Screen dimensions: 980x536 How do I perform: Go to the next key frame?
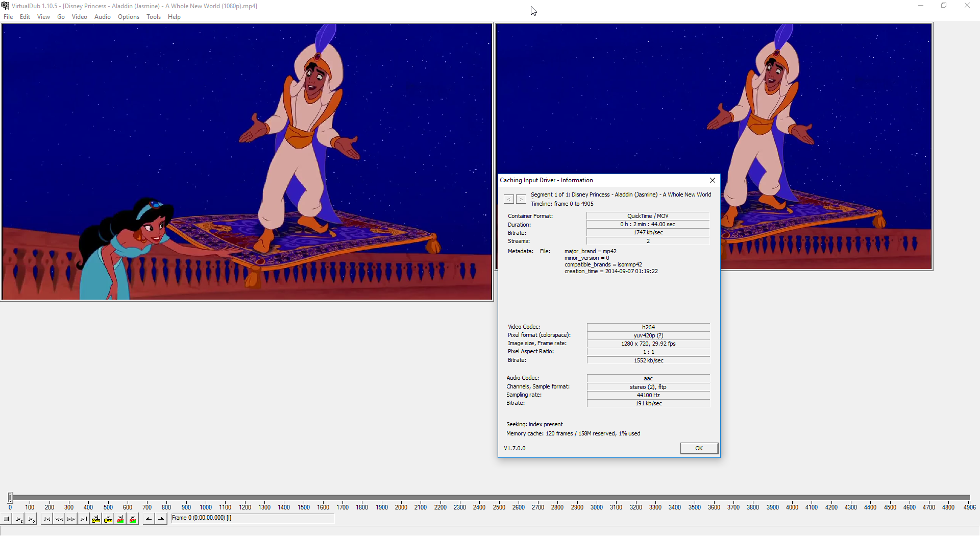(108, 519)
